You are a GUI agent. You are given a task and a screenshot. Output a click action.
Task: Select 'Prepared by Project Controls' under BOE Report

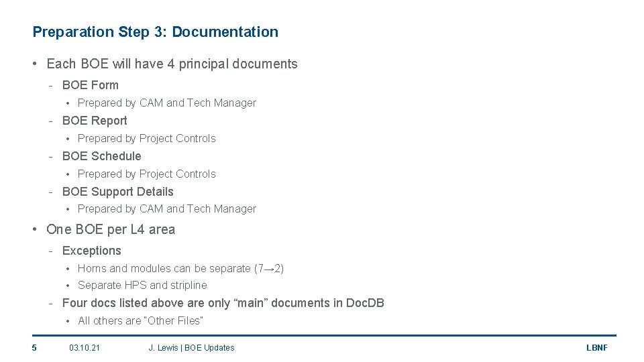pyautogui.click(x=147, y=138)
